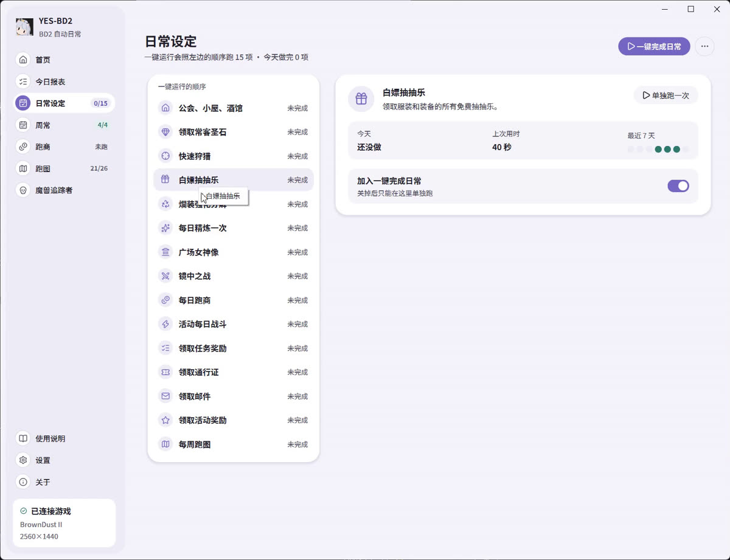Select the 领取邮件 envelope icon

165,396
